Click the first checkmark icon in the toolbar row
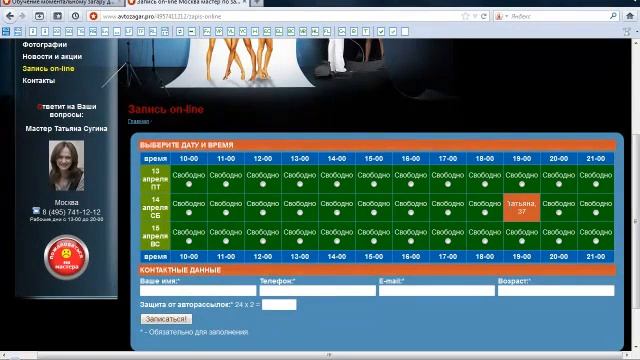The image size is (640, 360). click(381, 31)
